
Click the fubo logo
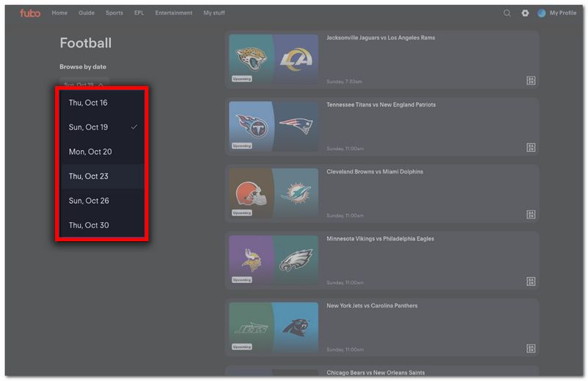click(x=30, y=13)
